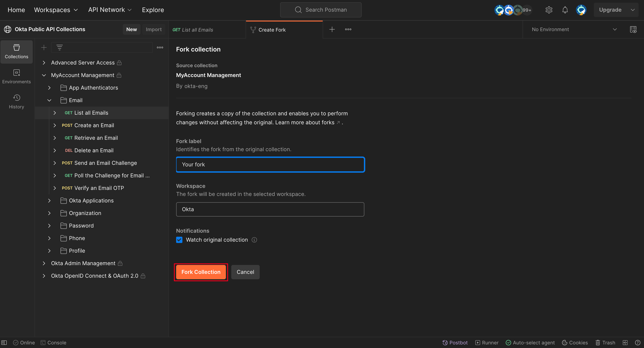Open the Workspaces menu
This screenshot has height=348, width=644.
(x=56, y=10)
